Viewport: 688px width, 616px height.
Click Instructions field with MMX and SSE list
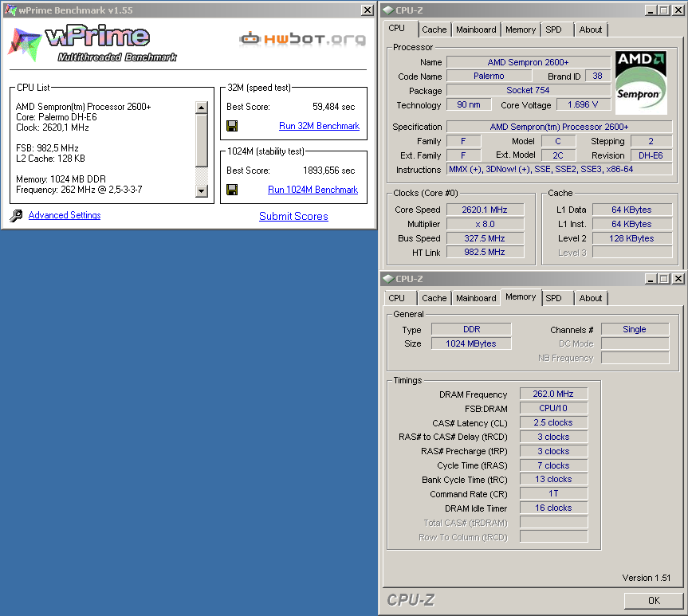(x=559, y=169)
